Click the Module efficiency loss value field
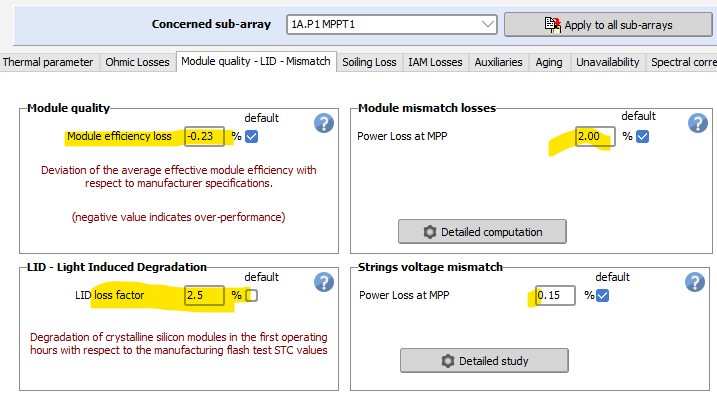 [x=204, y=136]
